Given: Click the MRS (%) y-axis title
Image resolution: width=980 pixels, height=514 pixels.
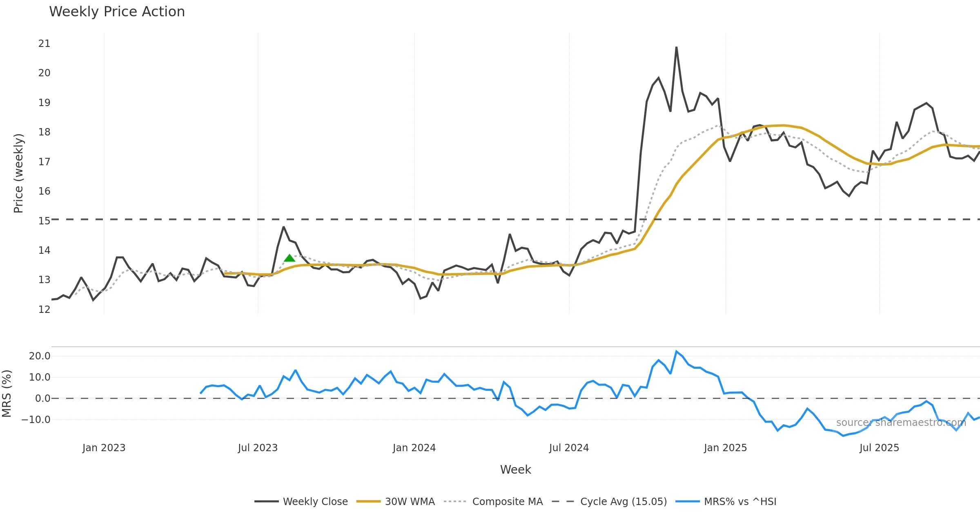Looking at the screenshot, I should click(7, 394).
